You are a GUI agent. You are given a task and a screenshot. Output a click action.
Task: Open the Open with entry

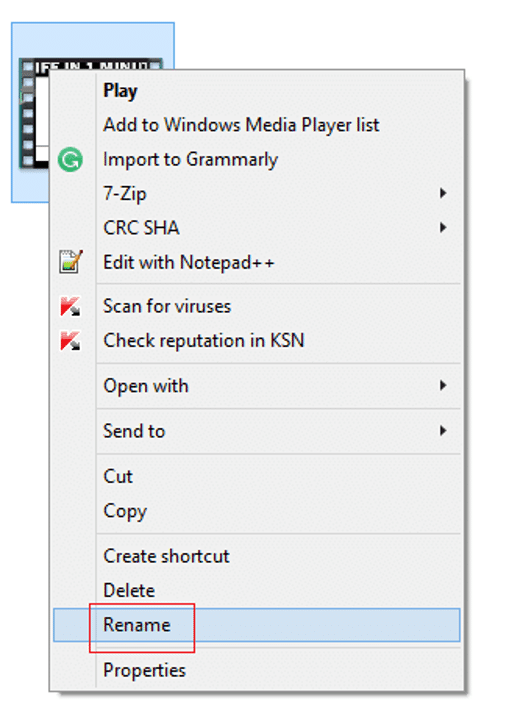point(257,386)
